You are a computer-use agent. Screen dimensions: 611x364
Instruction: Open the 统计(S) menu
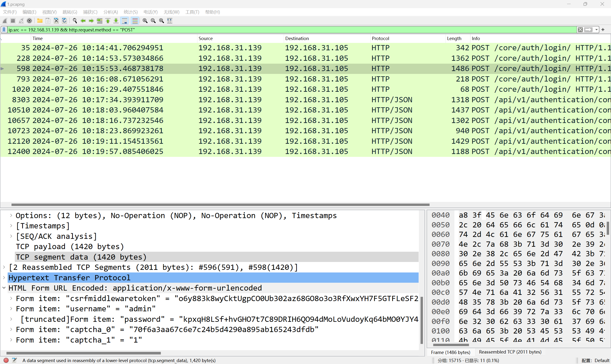pyautogui.click(x=131, y=12)
